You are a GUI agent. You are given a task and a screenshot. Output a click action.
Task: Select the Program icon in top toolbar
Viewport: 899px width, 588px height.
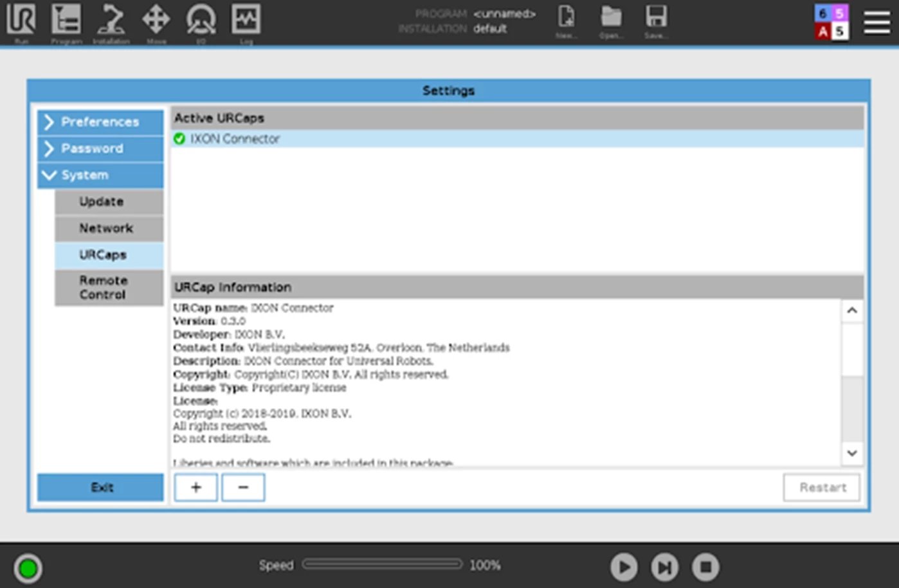[65, 22]
